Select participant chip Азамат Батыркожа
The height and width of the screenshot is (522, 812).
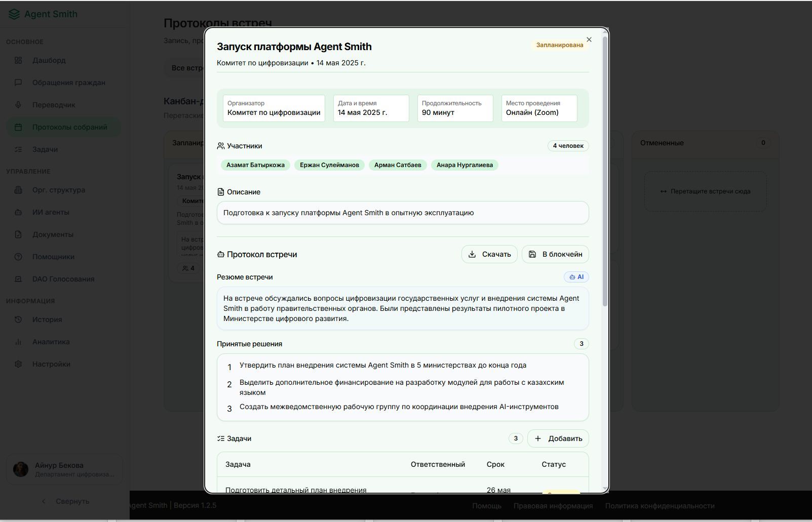pos(255,165)
